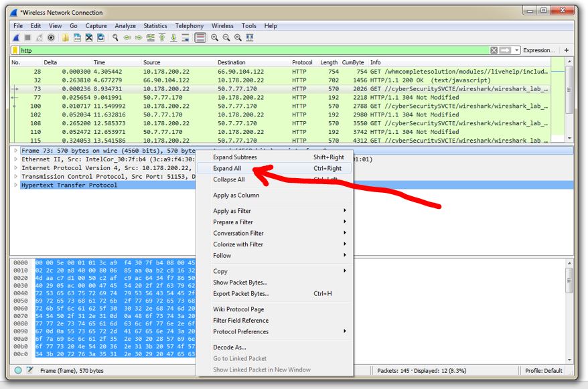Open the Expression builder
Image resolution: width=588 pixels, height=389 pixels.
click(x=539, y=50)
